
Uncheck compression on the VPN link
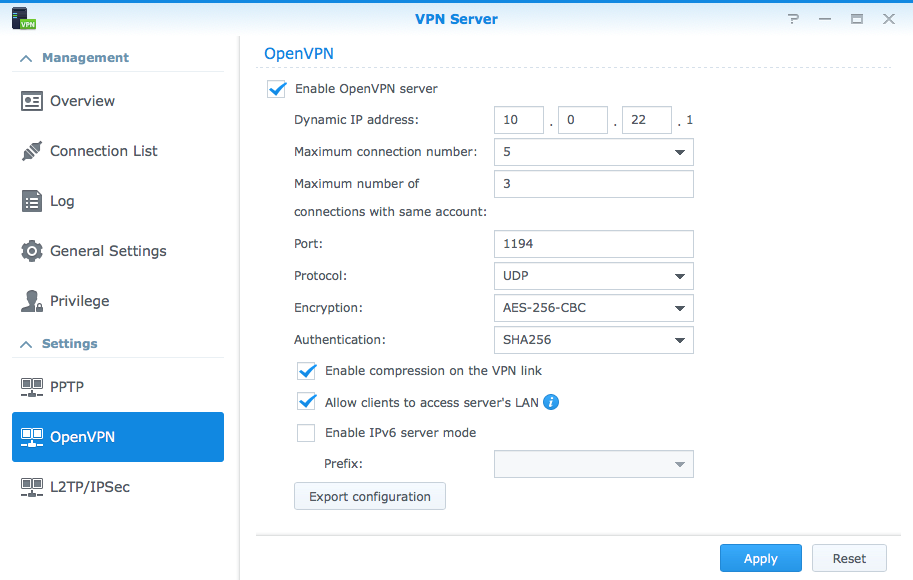click(306, 370)
